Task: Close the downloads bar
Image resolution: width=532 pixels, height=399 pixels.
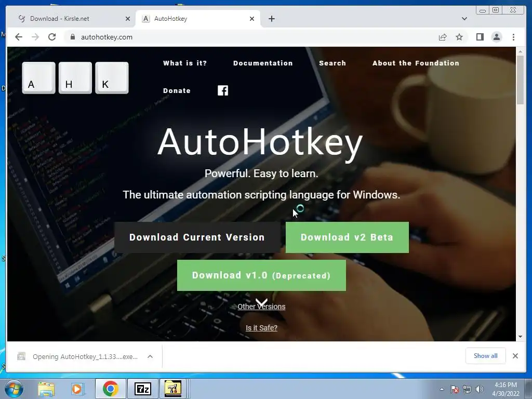Action: coord(515,356)
